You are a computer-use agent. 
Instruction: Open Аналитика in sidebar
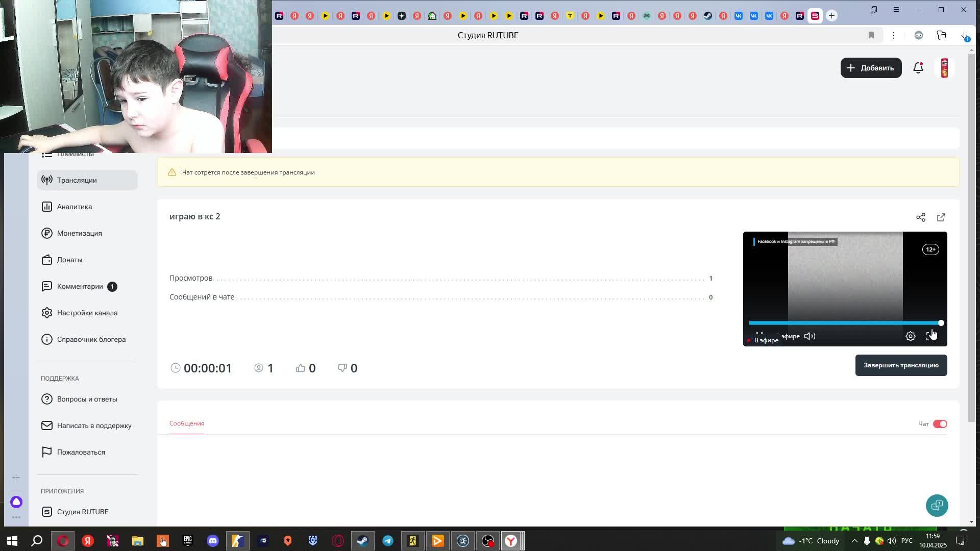tap(75, 207)
